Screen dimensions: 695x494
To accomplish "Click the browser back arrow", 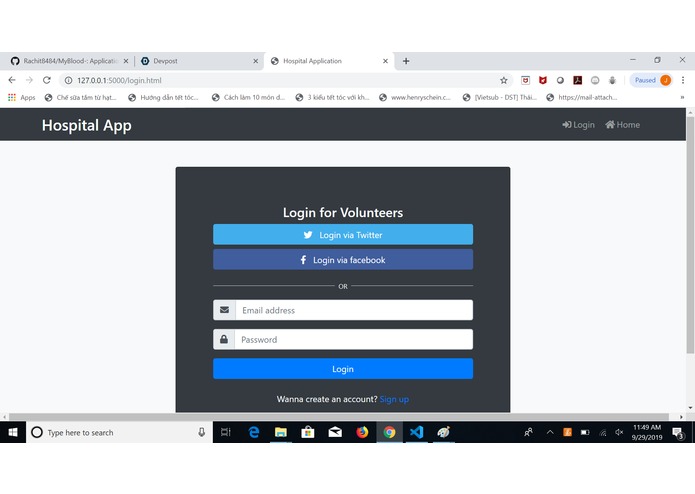I will tap(12, 80).
